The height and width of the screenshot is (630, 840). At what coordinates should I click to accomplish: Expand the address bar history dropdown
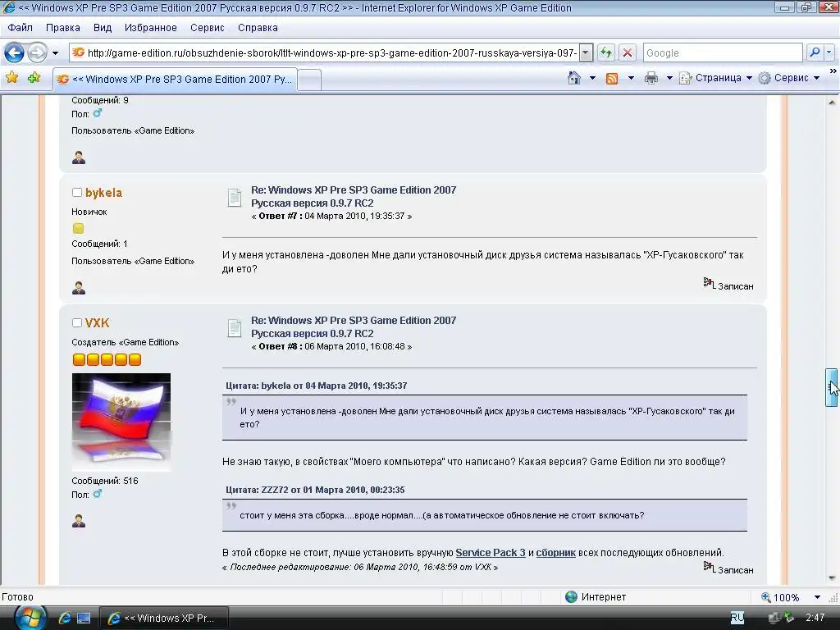(x=586, y=52)
